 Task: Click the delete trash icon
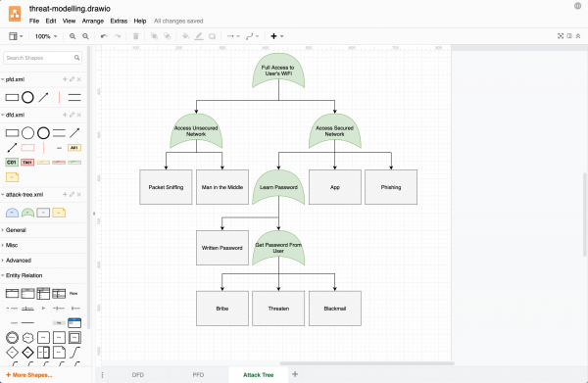click(136, 36)
